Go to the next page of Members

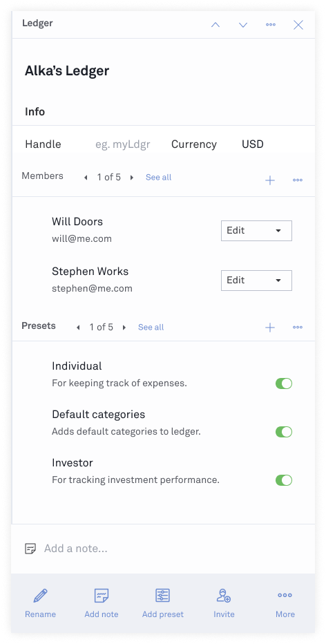pos(132,178)
